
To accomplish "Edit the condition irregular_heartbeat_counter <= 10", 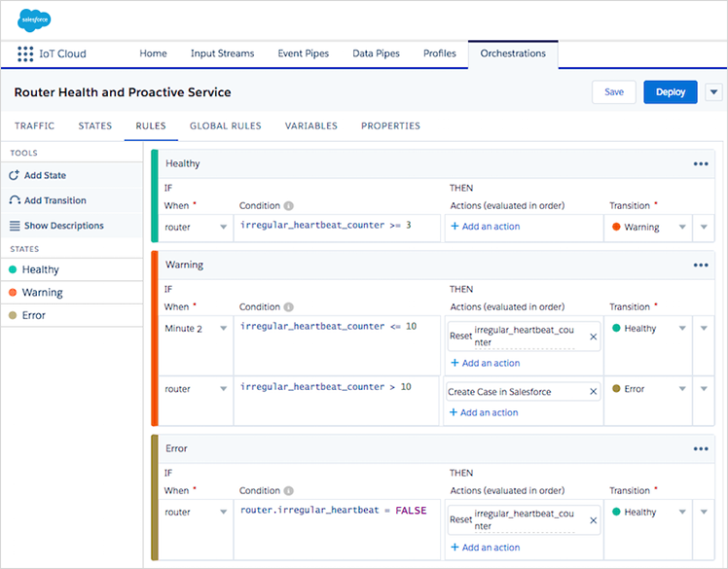I will [337, 345].
